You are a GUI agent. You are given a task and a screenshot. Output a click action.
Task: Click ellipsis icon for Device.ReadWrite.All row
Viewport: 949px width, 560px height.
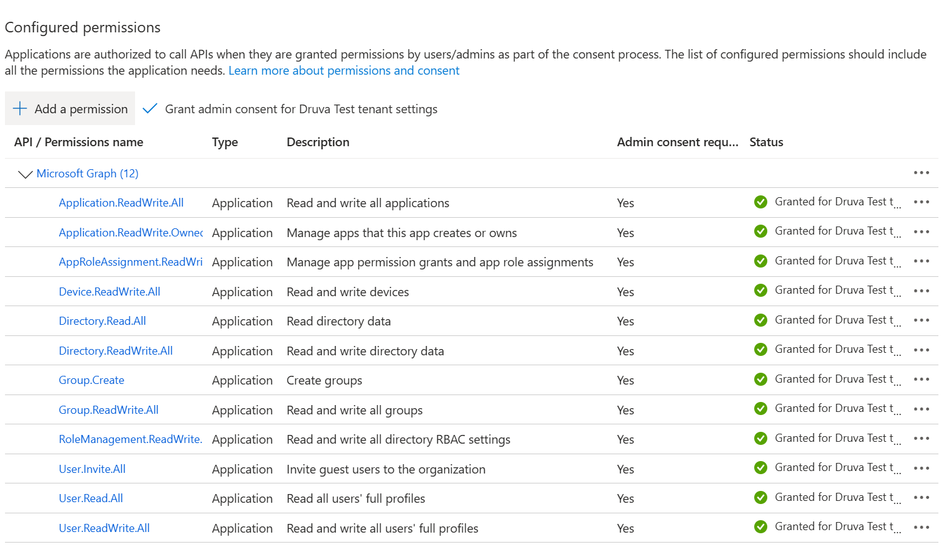click(921, 291)
